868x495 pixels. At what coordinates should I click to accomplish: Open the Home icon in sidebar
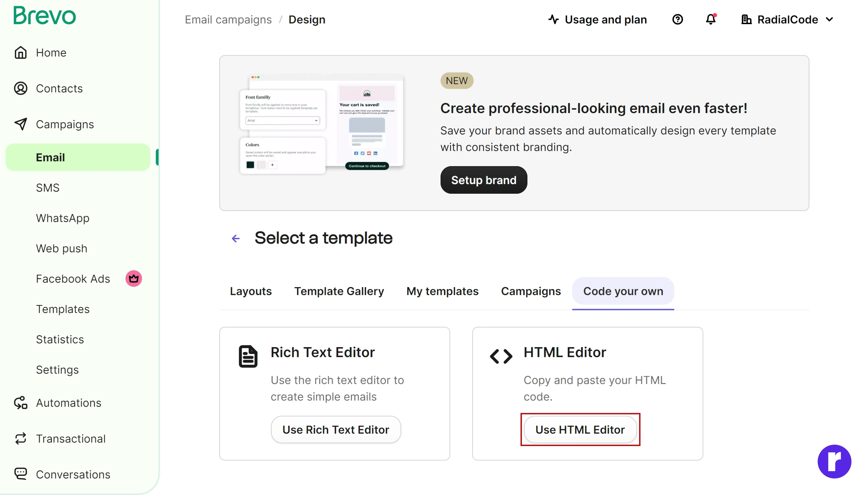pyautogui.click(x=21, y=53)
